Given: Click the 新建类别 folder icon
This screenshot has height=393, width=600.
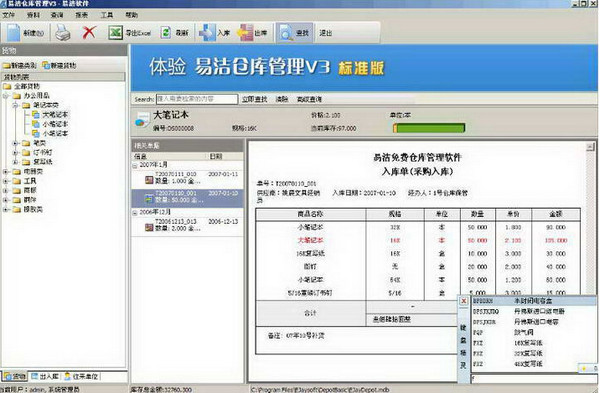Looking at the screenshot, I should (x=6, y=66).
